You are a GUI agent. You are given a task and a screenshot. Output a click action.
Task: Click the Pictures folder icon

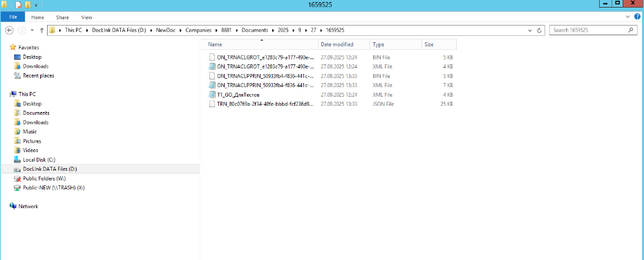pyautogui.click(x=17, y=141)
